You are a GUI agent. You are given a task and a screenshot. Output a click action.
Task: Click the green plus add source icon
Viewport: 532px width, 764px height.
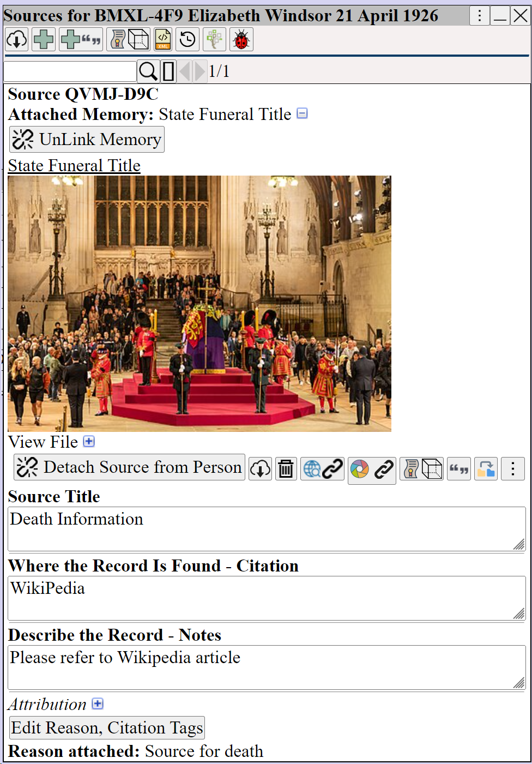click(x=44, y=39)
